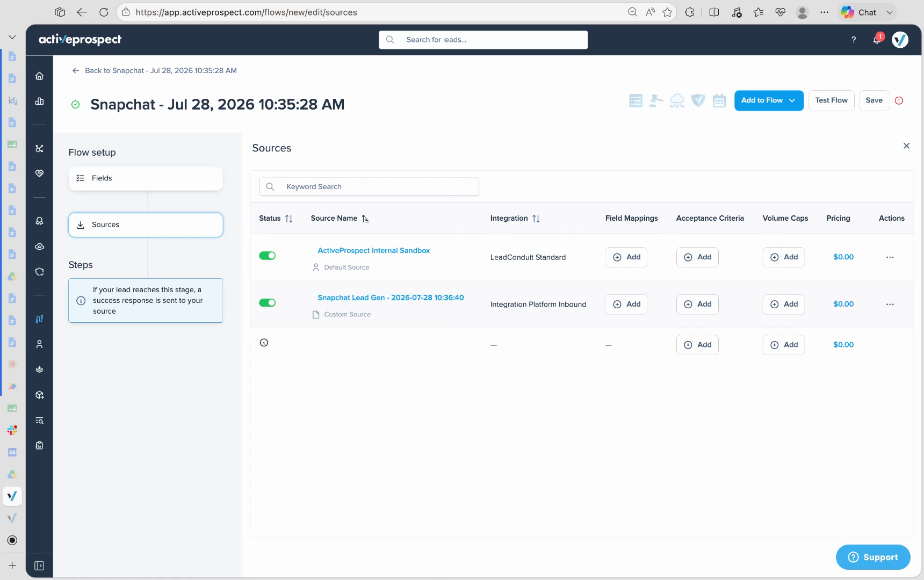Click the browser back arrow
The image size is (924, 580).
click(82, 12)
